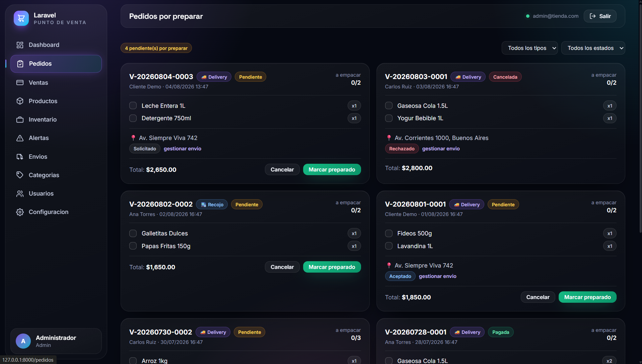Image resolution: width=642 pixels, height=364 pixels.
Task: Open gestionar envio next to Solicitado
Action: (x=183, y=149)
